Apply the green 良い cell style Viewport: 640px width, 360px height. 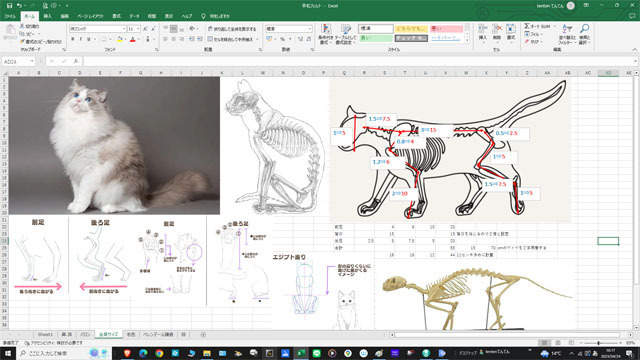coord(376,38)
